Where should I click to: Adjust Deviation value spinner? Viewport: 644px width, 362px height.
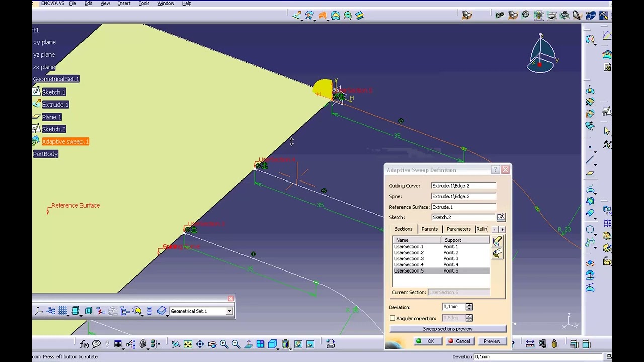(x=469, y=307)
